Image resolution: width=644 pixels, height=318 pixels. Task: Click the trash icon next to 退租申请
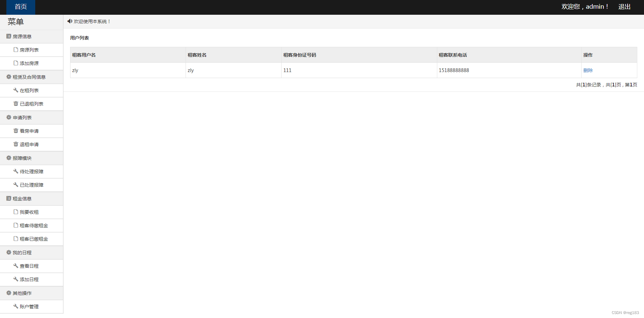pyautogui.click(x=16, y=144)
